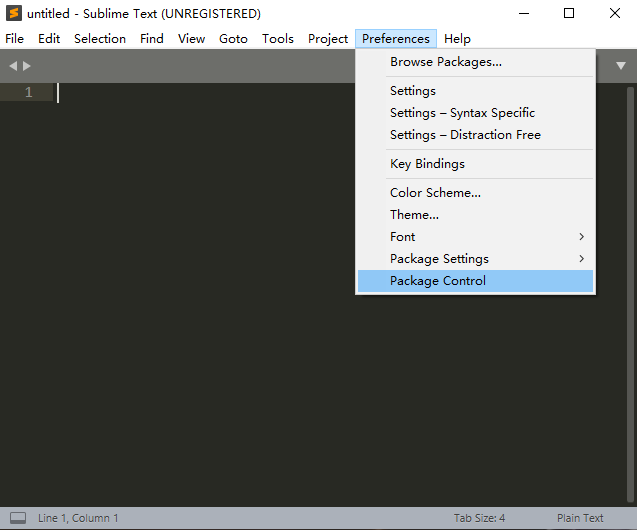
Task: Open the Edit menu
Action: 49,39
